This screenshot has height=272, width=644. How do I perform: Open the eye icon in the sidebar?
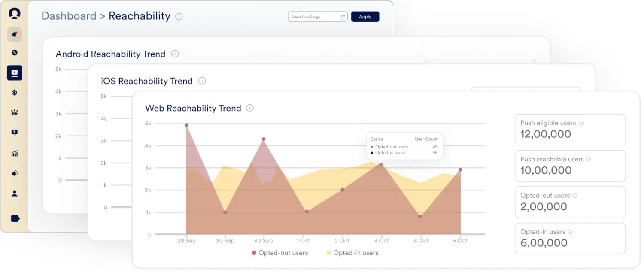(x=15, y=113)
